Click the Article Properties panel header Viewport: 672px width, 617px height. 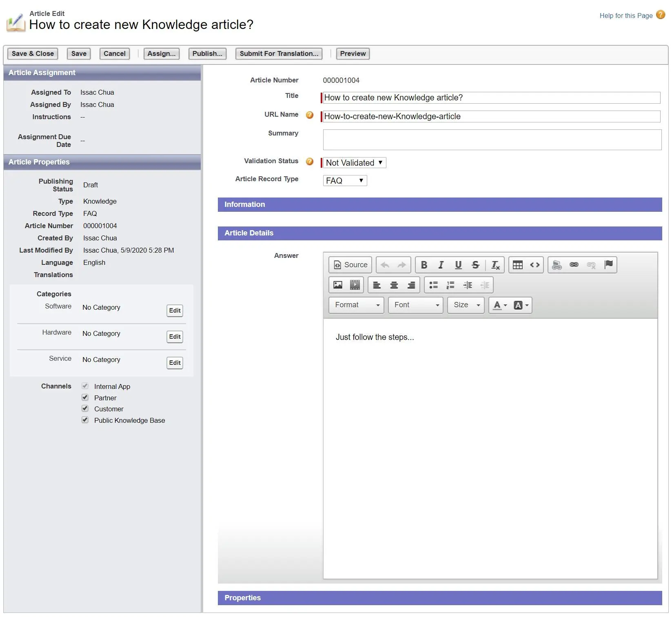pos(102,162)
